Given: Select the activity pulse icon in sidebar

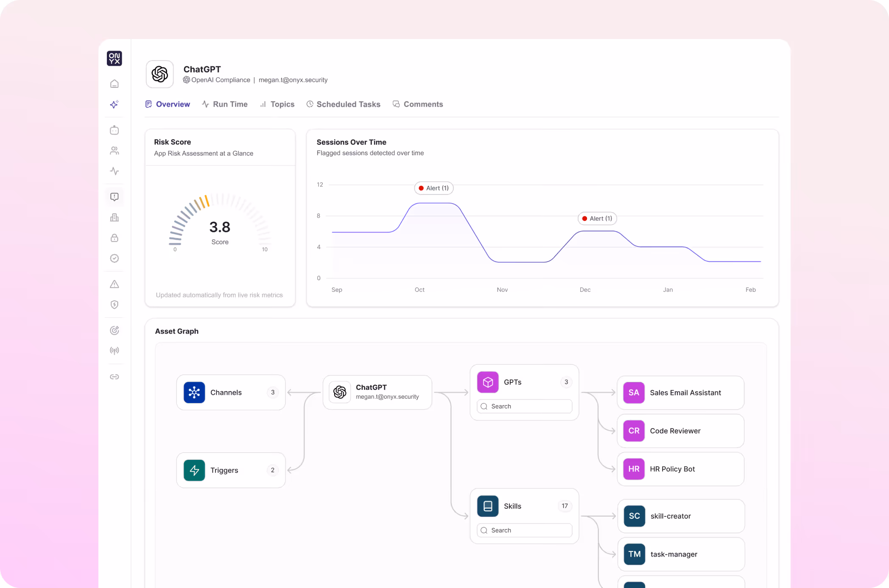Looking at the screenshot, I should (x=115, y=171).
